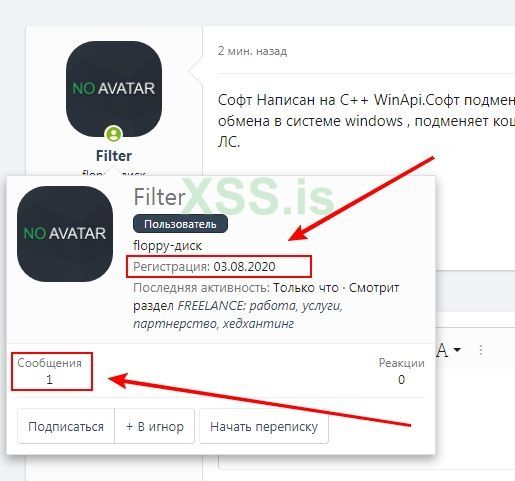This screenshot has height=481, width=515.
Task: Click the Подписаться button
Action: coord(66,426)
